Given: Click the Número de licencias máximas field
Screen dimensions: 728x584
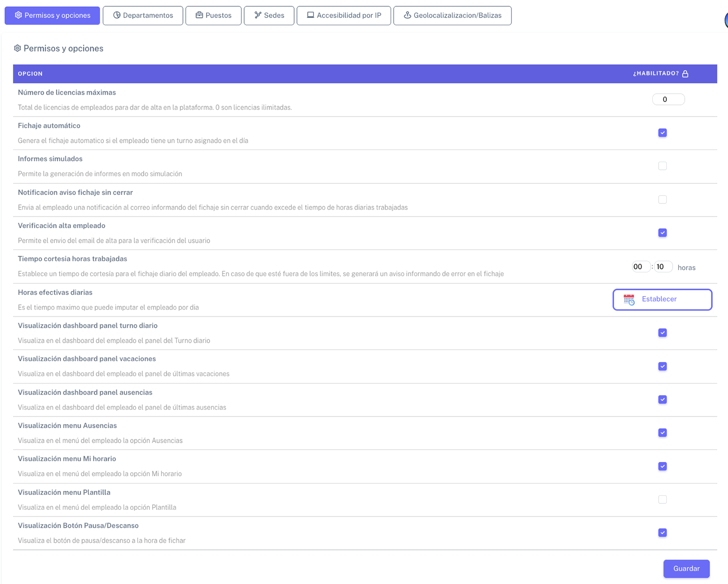Looking at the screenshot, I should tap(668, 100).
